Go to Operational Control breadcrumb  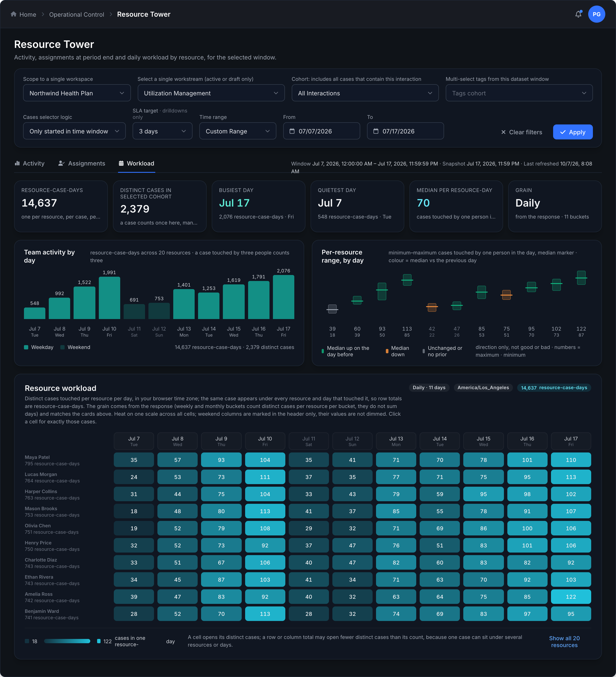tap(77, 15)
